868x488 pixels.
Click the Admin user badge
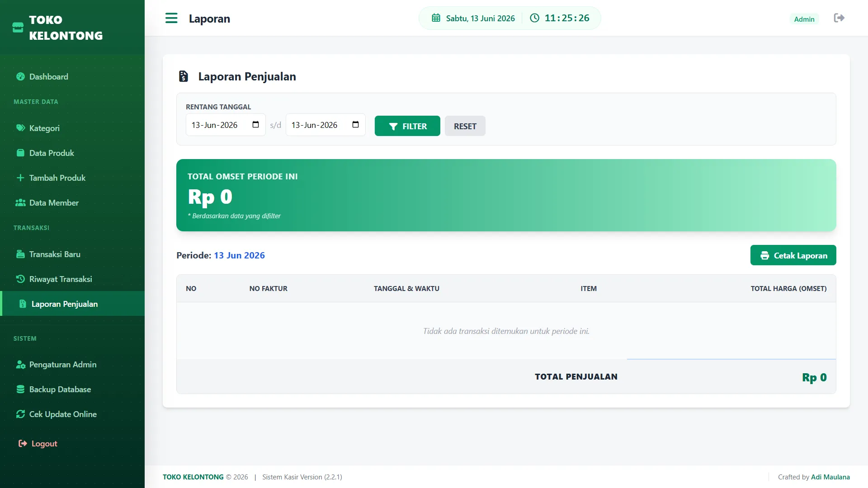click(804, 19)
